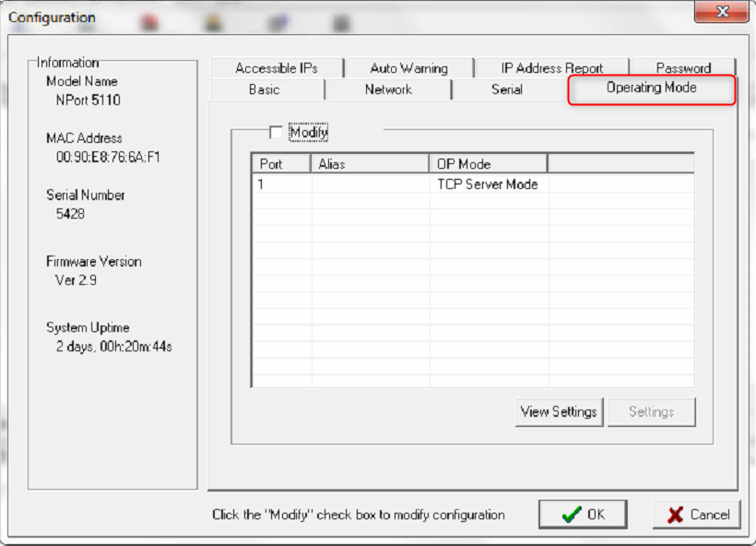Image resolution: width=756 pixels, height=546 pixels.
Task: Go to the Password tab
Action: coord(683,68)
